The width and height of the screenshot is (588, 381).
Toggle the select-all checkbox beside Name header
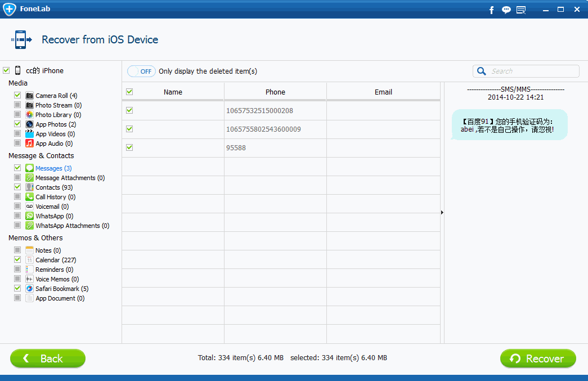(129, 92)
